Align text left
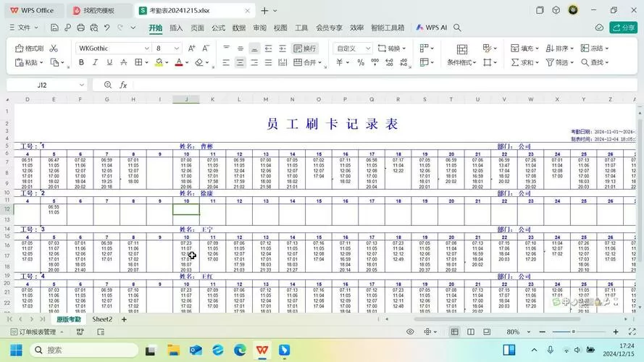Image resolution: width=644 pixels, height=362 pixels. click(x=226, y=62)
